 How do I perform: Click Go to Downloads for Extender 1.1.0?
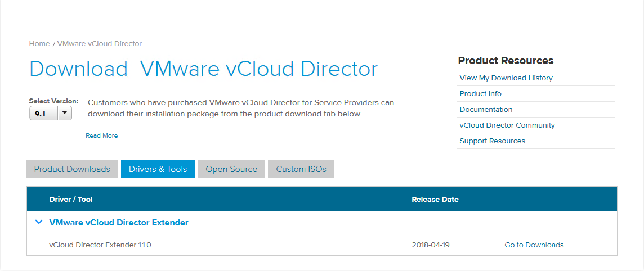[534, 245]
